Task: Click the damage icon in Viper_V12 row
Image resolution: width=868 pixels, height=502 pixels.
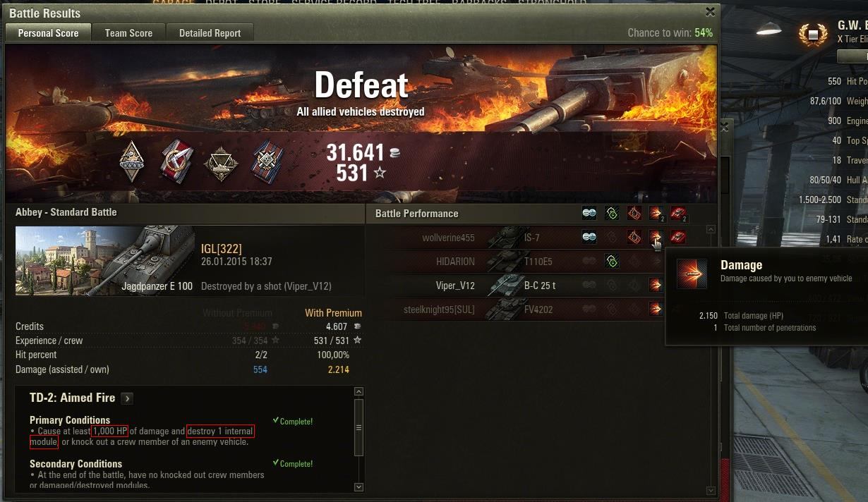Action: (656, 285)
